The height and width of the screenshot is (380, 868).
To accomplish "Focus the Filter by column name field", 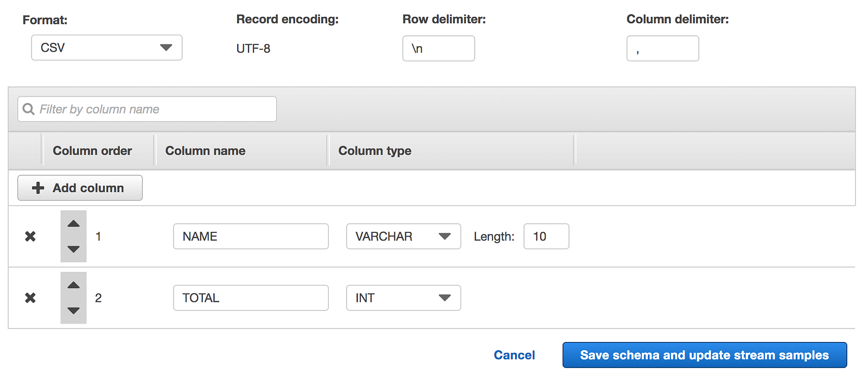I will point(155,109).
